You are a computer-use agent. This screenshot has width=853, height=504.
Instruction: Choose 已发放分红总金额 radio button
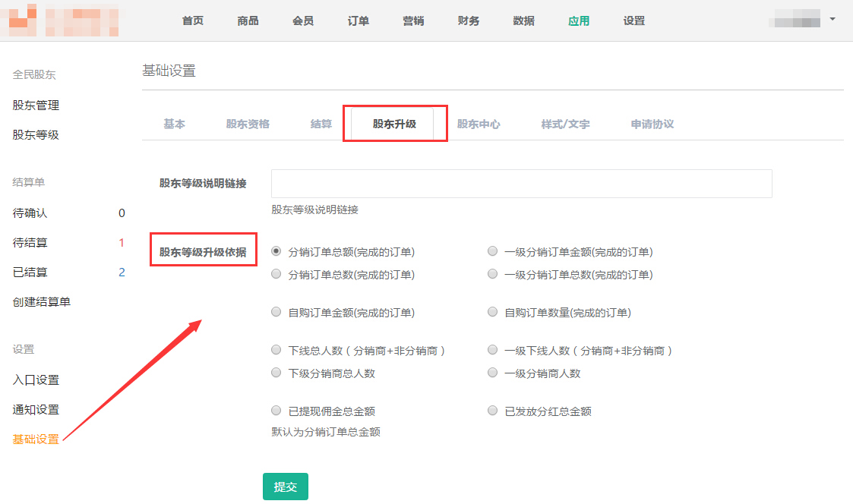(x=493, y=411)
